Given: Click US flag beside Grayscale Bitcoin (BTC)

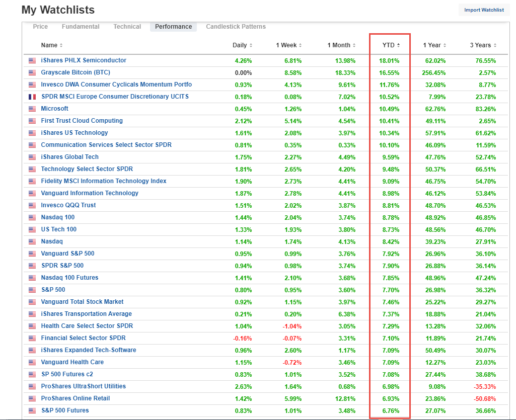Looking at the screenshot, I should pos(32,73).
